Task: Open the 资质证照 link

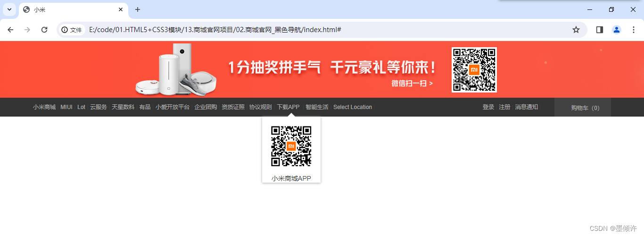Action: [x=233, y=107]
